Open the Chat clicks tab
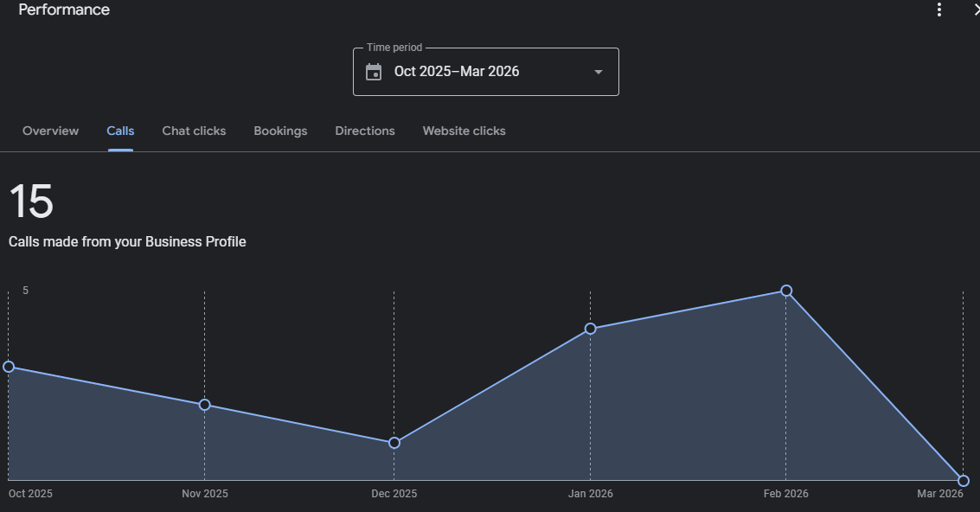 tap(194, 131)
